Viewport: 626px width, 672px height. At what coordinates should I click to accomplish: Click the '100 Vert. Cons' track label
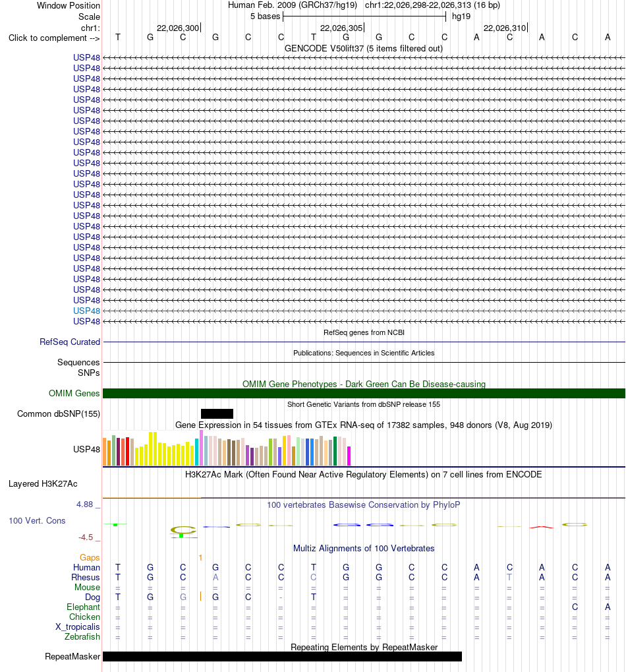(x=38, y=521)
